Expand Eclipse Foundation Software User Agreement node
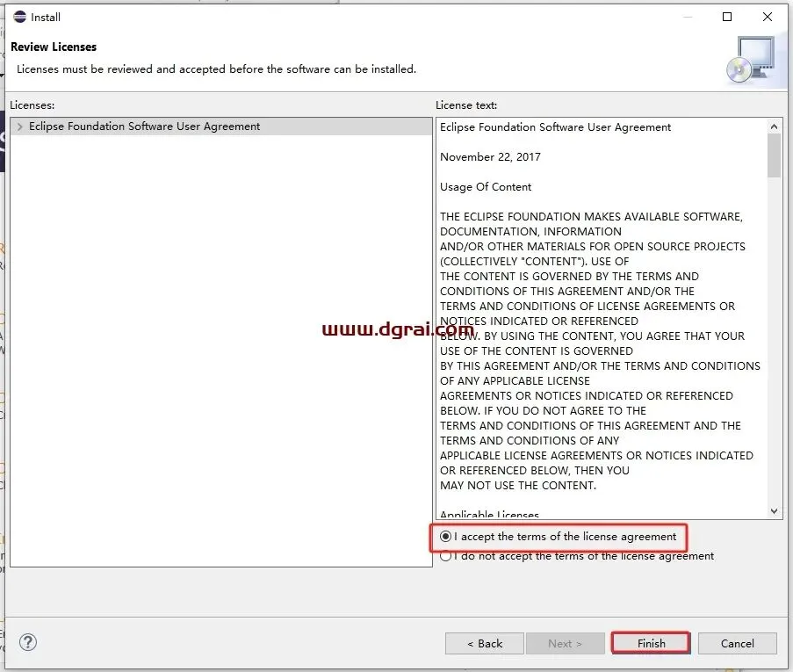The width and height of the screenshot is (793, 672). click(x=19, y=126)
